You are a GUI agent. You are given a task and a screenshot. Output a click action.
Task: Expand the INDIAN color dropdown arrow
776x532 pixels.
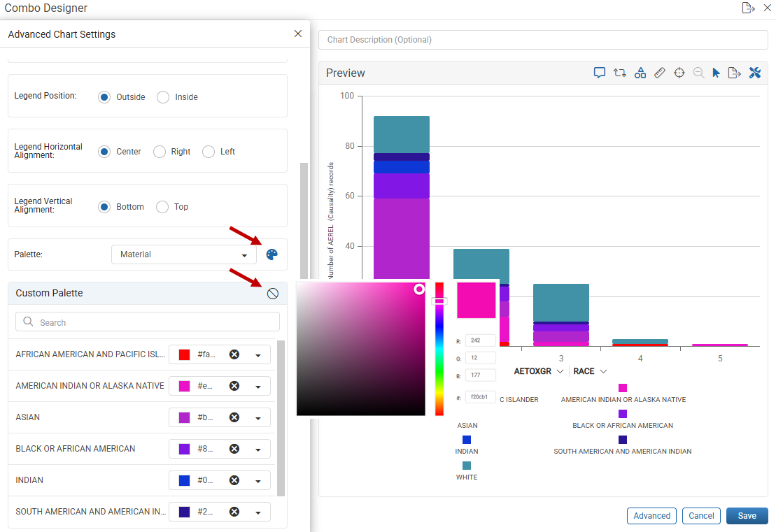click(258, 480)
